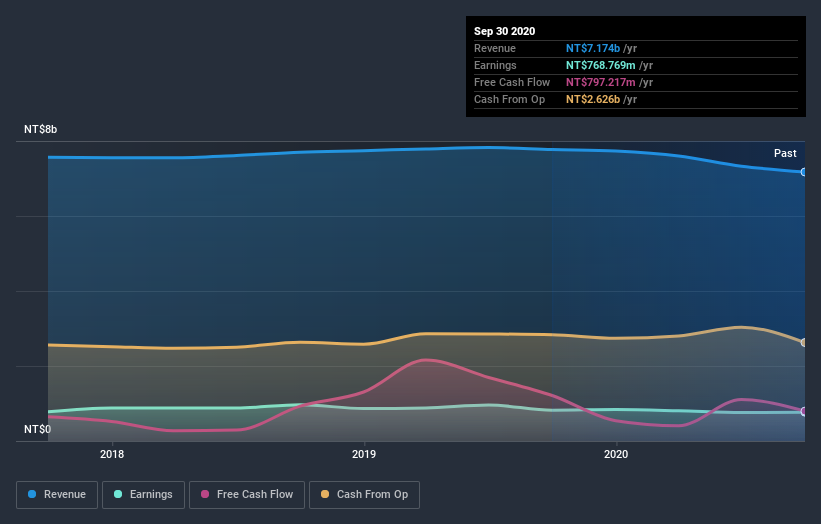Click the Cash From Op endpoint marker on the orange line

[803, 342]
